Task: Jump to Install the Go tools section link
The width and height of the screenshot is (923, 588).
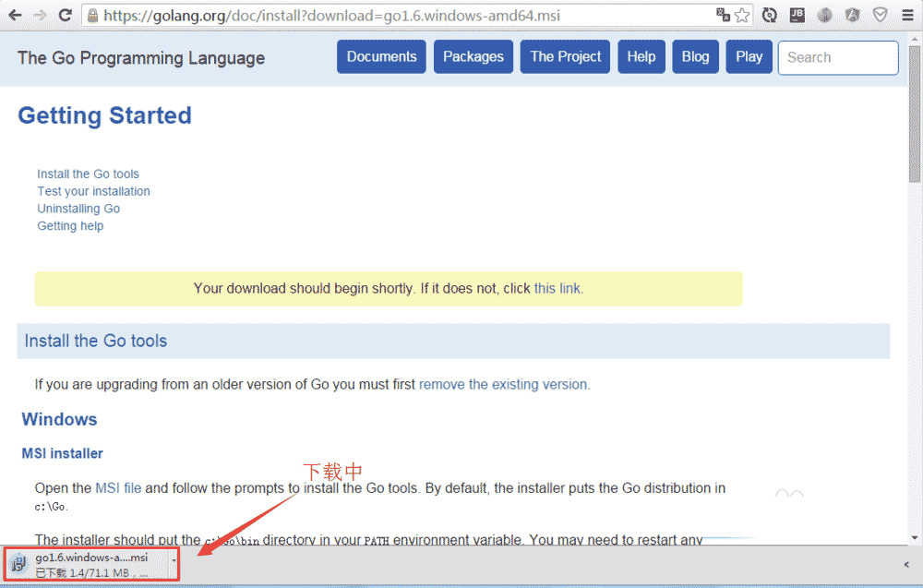Action: coord(89,174)
